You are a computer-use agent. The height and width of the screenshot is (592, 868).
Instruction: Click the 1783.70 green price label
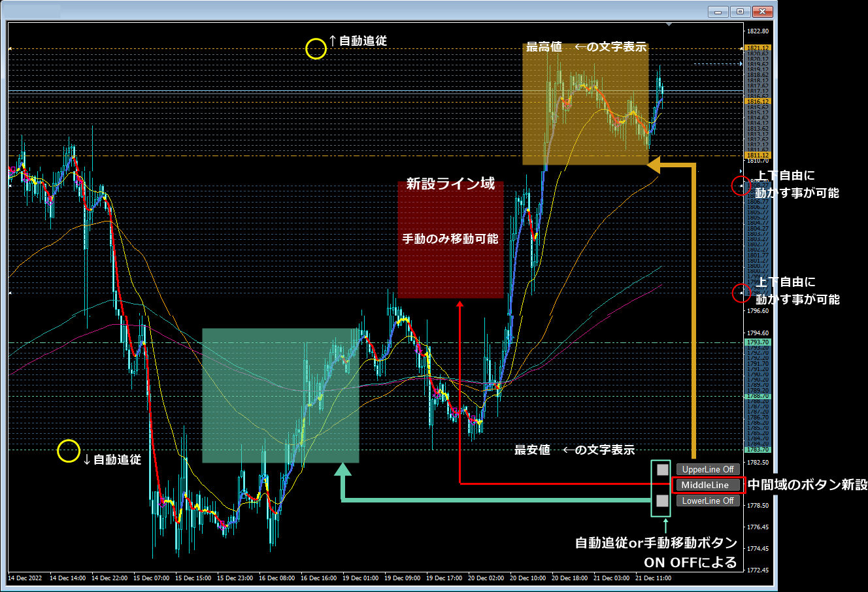click(x=758, y=450)
